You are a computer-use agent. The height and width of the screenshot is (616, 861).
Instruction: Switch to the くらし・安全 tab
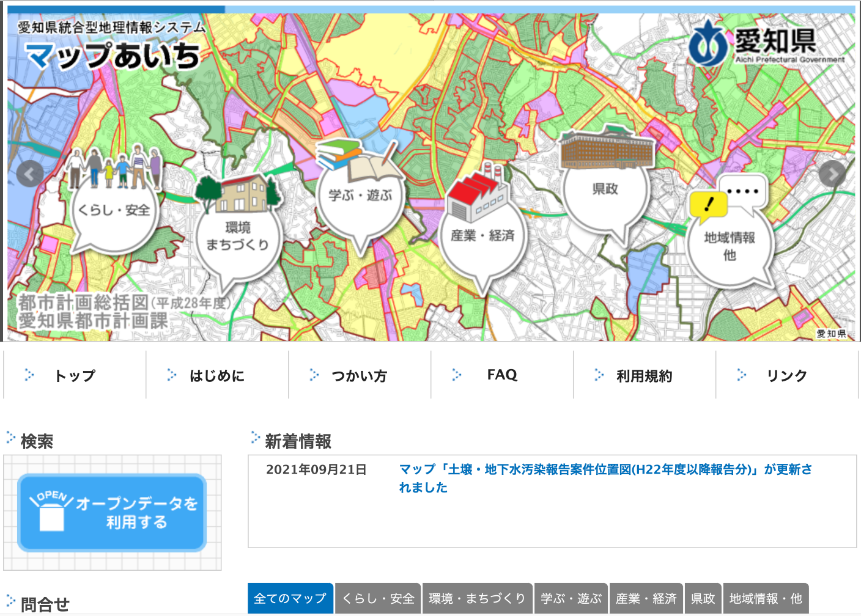378,598
